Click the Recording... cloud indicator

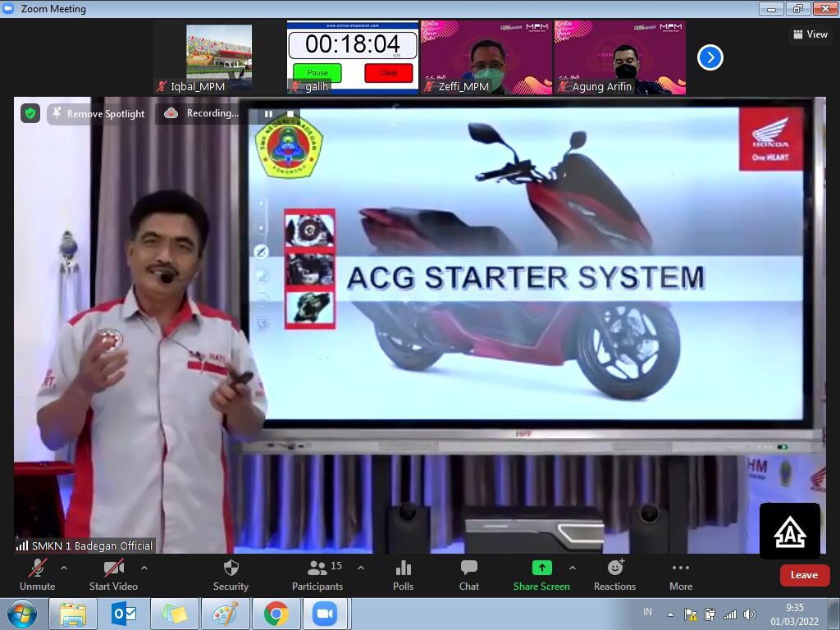[x=202, y=113]
